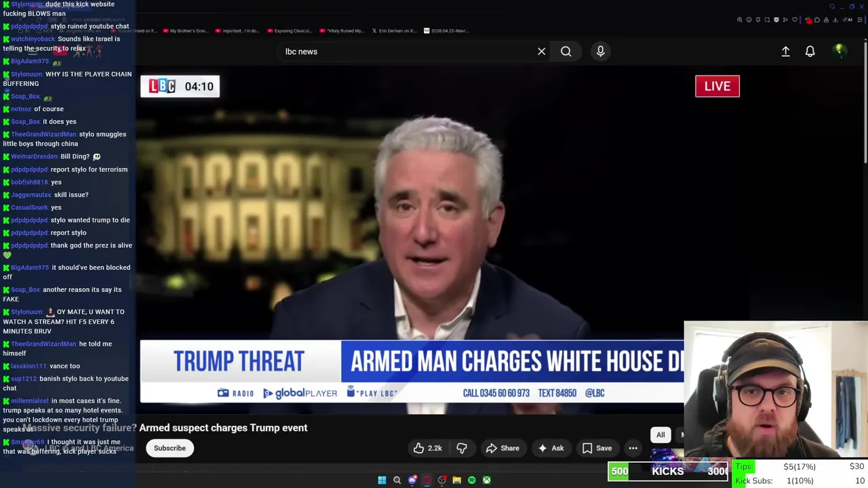Dislike the video with thumbs-down

click(x=462, y=448)
